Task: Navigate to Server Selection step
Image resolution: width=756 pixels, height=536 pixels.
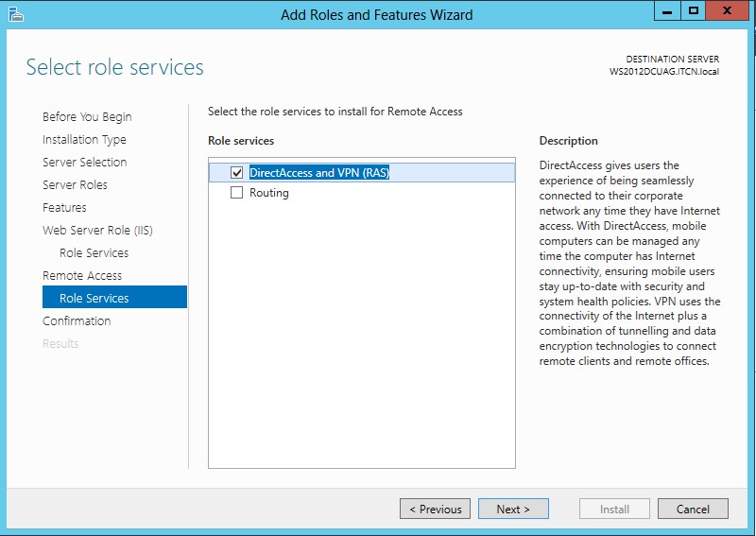Action: [x=84, y=163]
